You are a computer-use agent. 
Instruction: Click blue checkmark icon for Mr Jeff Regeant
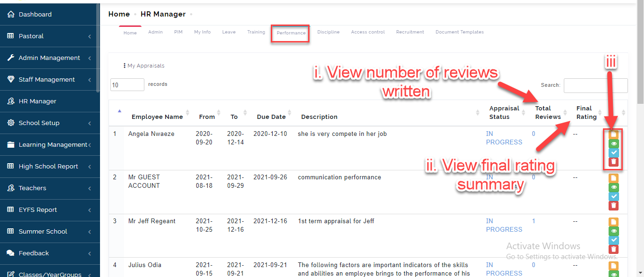613,240
